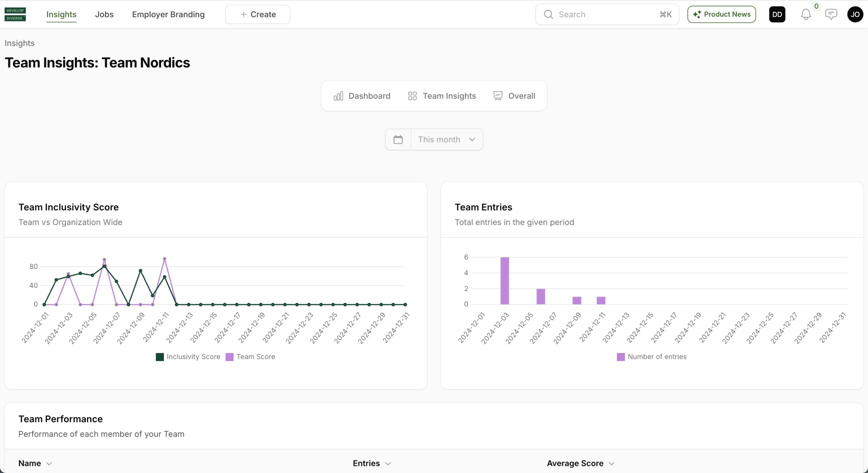Sort by Name column chevron
868x473 pixels.
[x=49, y=464]
